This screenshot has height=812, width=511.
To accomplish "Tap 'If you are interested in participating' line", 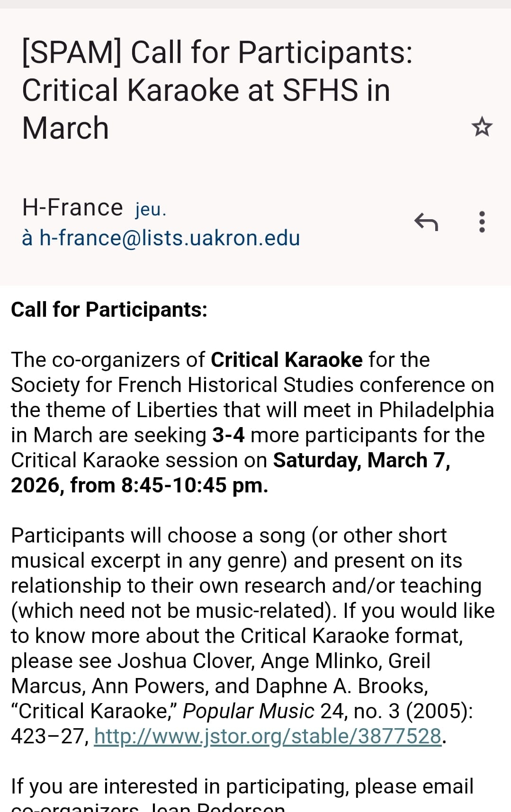I will 180,786.
